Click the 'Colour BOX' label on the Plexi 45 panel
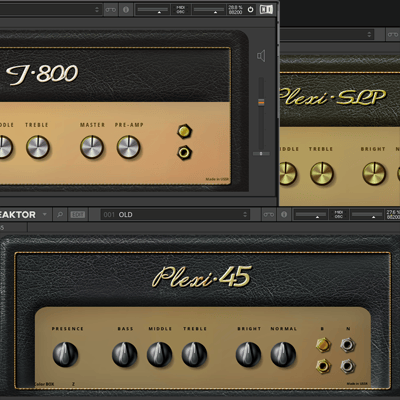The width and height of the screenshot is (400, 400). point(44,384)
